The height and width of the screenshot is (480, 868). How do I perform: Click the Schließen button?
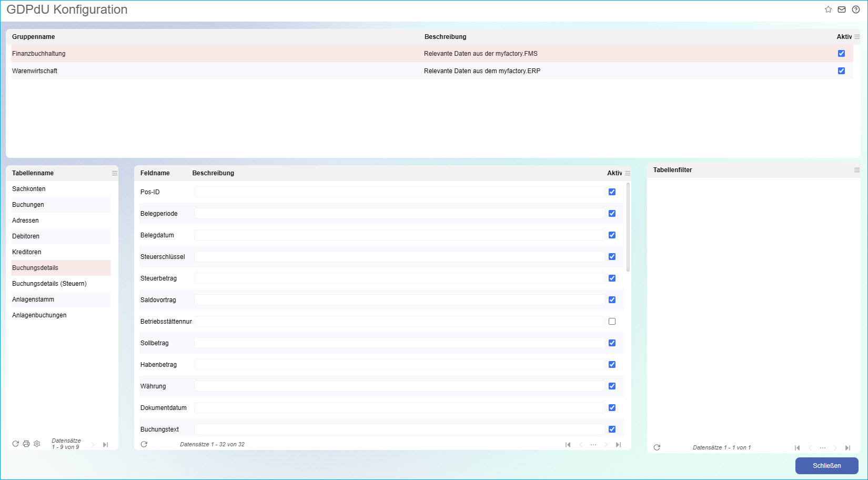tap(826, 466)
